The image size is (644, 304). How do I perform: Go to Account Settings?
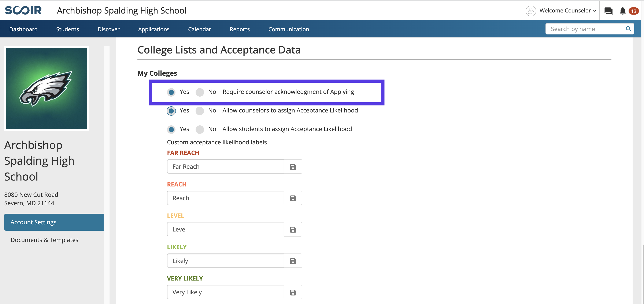pos(54,222)
